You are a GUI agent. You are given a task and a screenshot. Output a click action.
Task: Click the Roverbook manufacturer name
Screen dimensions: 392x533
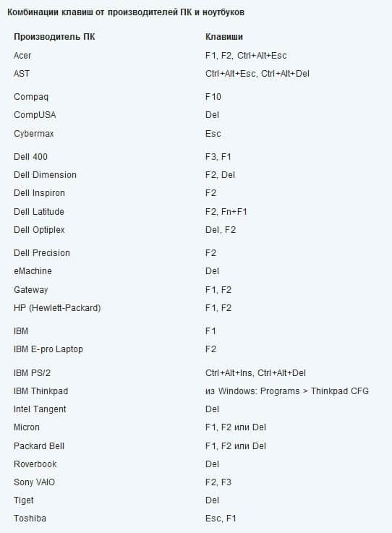pyautogui.click(x=35, y=464)
